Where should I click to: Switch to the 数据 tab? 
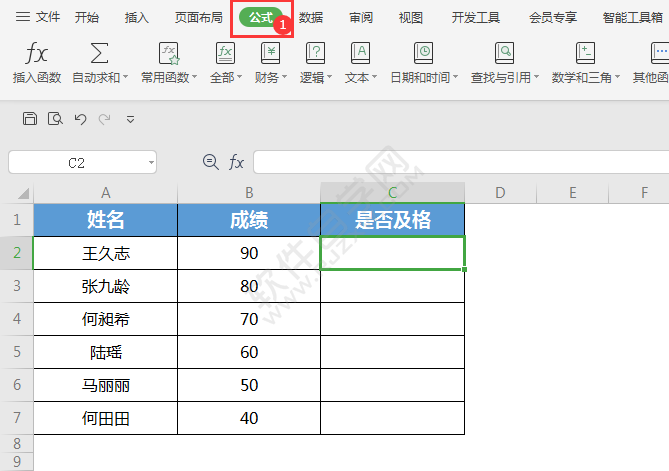click(x=311, y=17)
